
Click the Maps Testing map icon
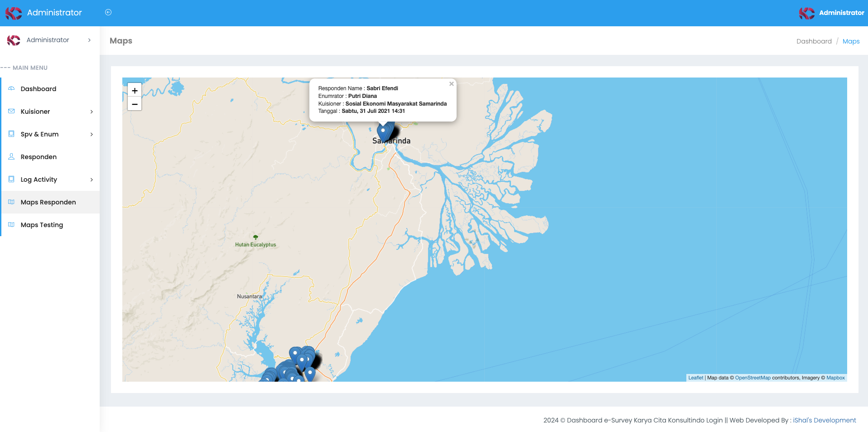pos(11,224)
